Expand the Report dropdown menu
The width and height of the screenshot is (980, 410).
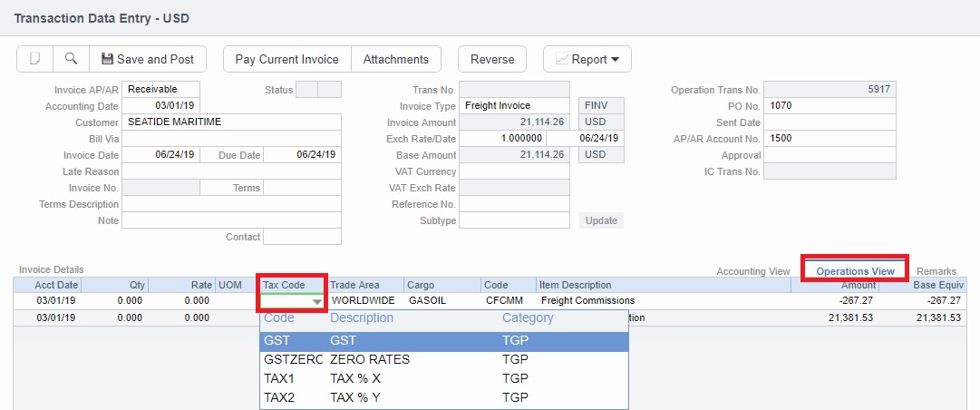(x=587, y=59)
